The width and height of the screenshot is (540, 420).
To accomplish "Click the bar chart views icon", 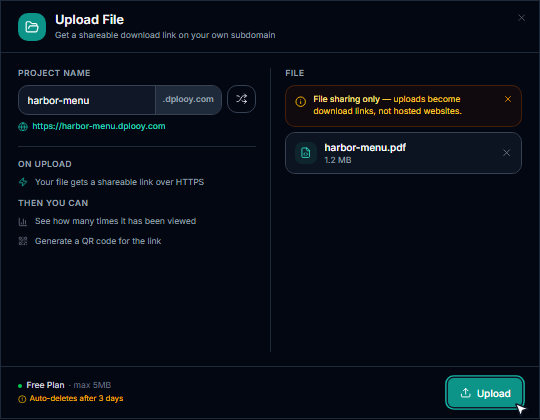I will click(x=23, y=222).
